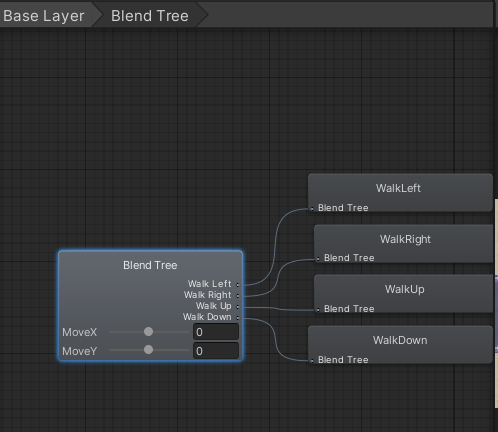Click the Walk Up output port dot
Viewport: 498px width, 432px height.
[x=238, y=307]
